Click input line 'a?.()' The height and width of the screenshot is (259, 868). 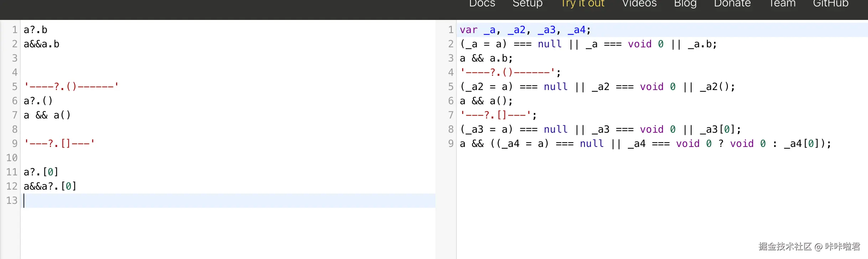click(38, 101)
